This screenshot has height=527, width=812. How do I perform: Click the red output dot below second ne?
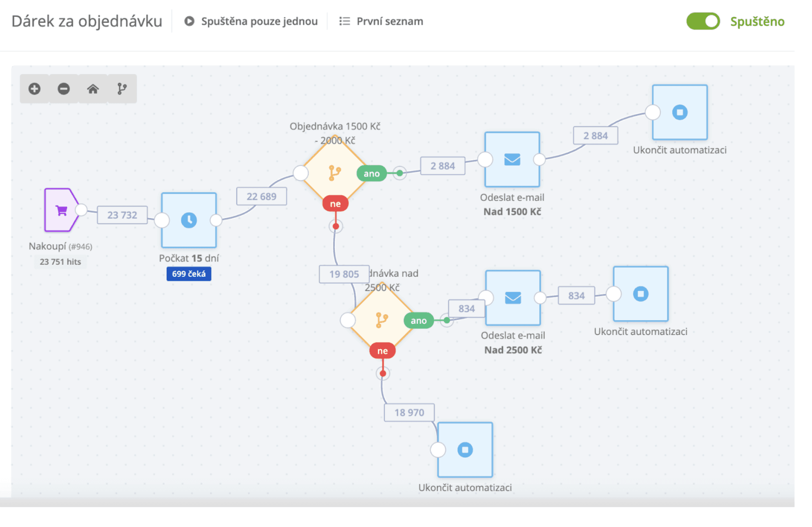pyautogui.click(x=383, y=373)
